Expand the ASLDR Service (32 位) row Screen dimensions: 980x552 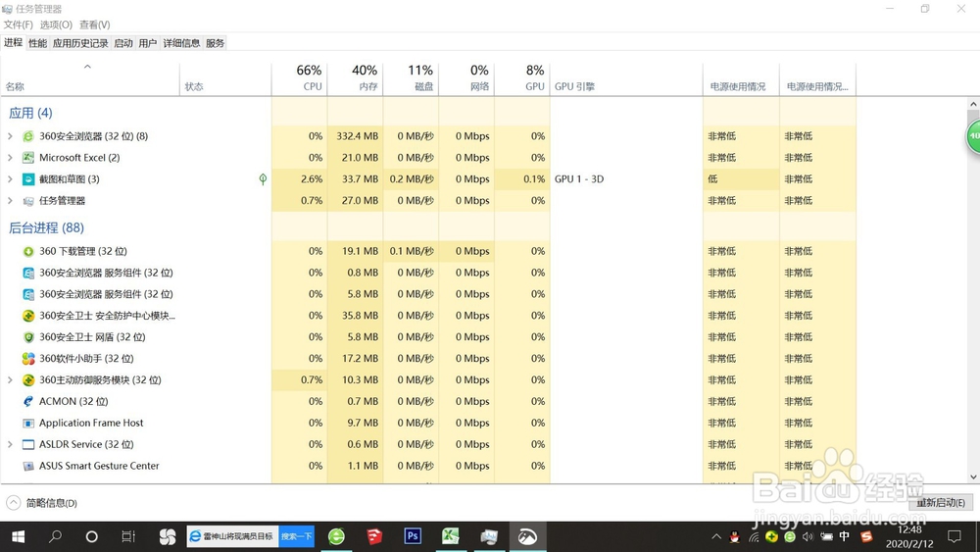tap(10, 444)
